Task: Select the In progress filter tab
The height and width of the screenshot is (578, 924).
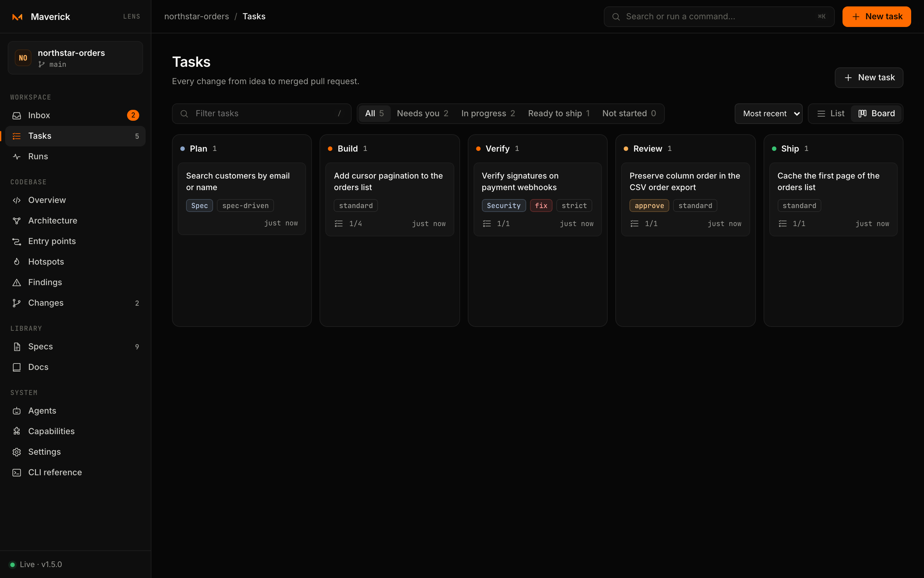Action: [x=488, y=114]
